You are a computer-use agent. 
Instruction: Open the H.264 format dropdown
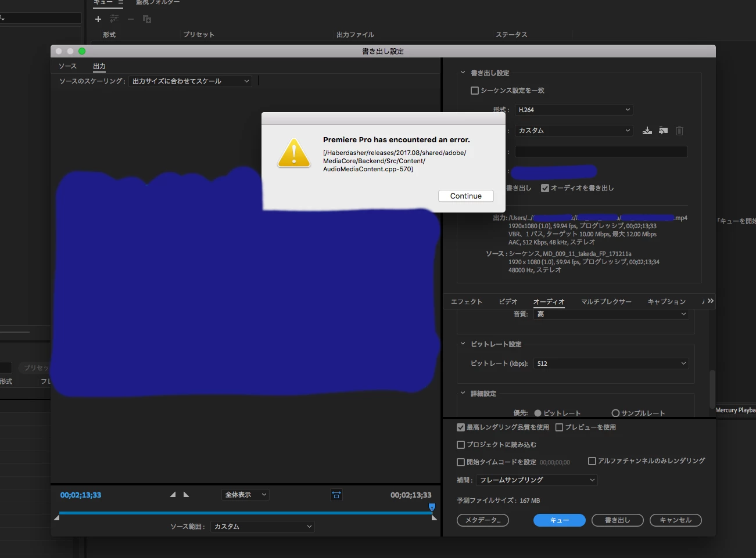click(x=574, y=110)
